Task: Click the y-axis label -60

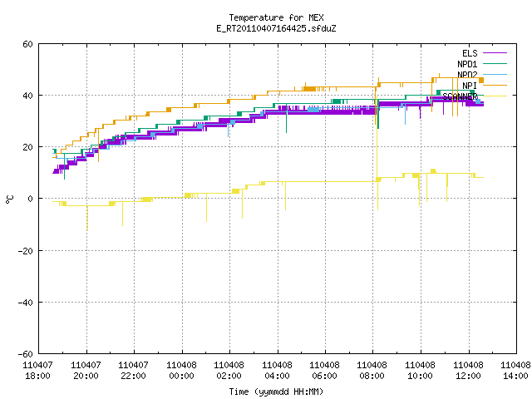Action: [26, 354]
